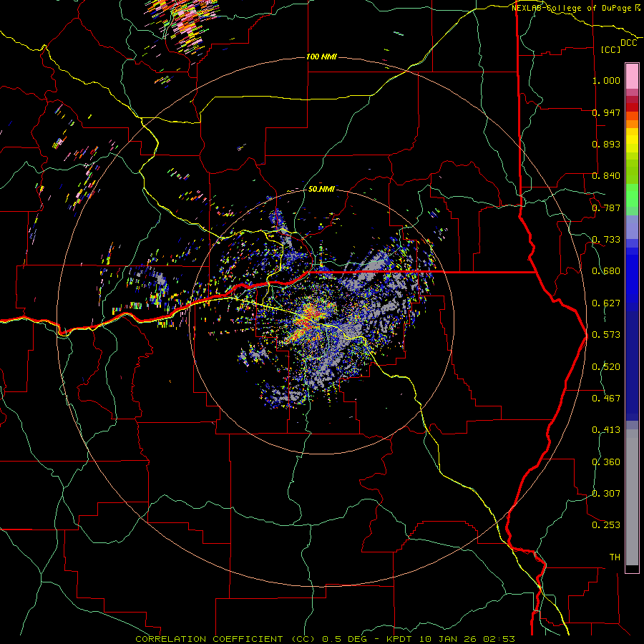Click the 0.413 value on color scale
644x644 pixels.
pos(606,430)
